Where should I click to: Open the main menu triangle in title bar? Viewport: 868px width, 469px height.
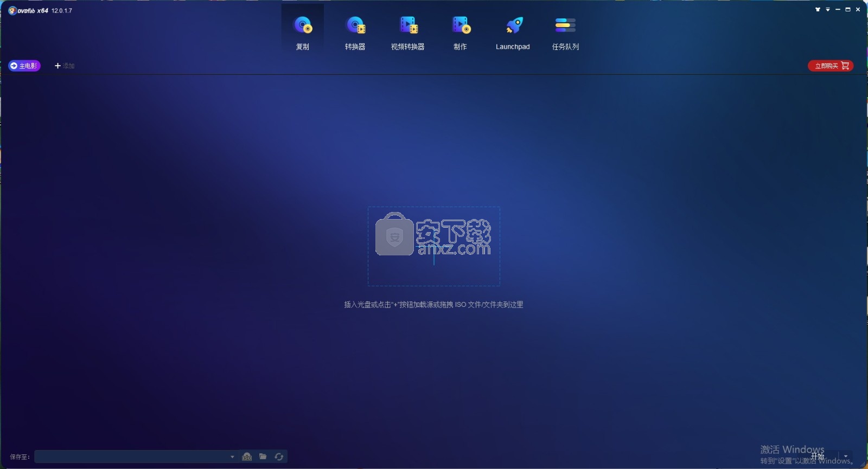pyautogui.click(x=828, y=9)
